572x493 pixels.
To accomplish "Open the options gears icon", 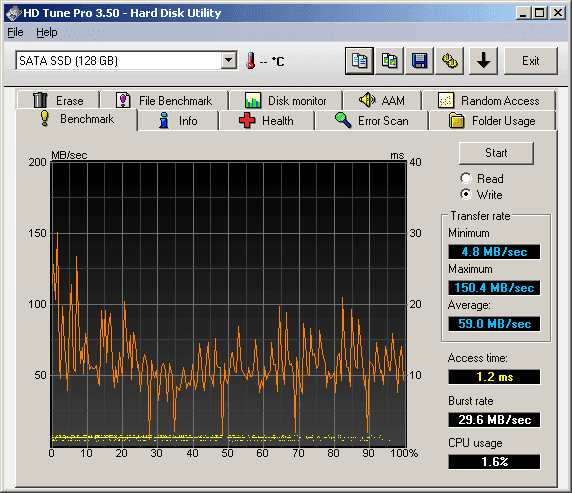I will pos(449,61).
